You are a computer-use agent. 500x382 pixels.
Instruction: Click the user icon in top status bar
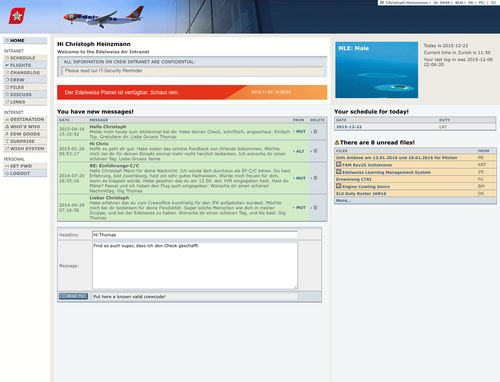[382, 2]
